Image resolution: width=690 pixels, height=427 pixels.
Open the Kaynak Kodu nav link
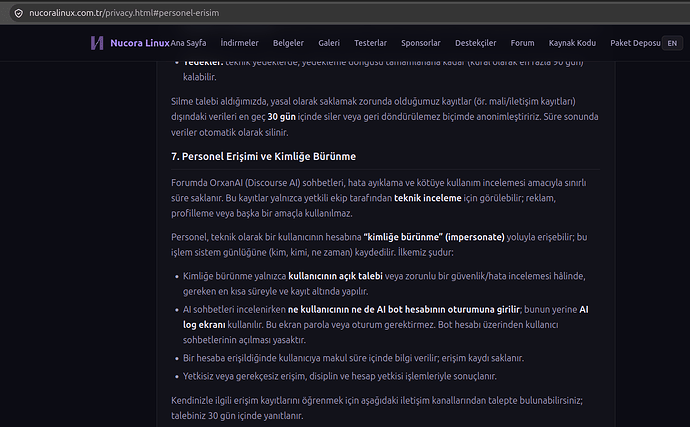click(572, 43)
